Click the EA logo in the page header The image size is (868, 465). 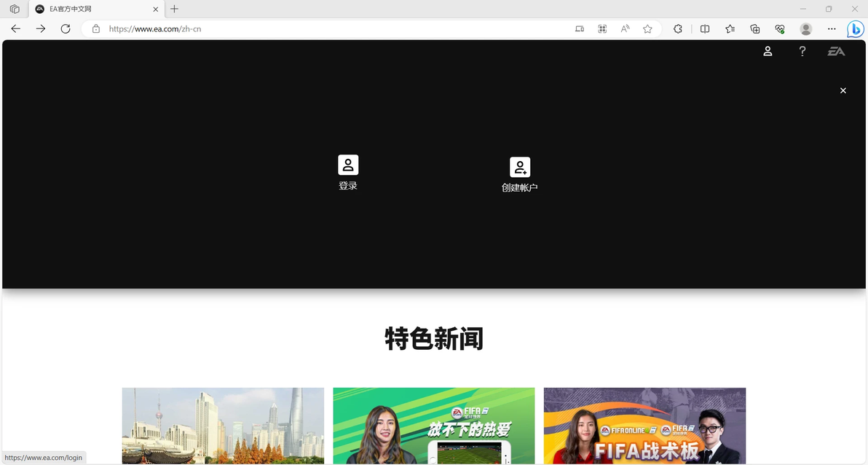[836, 51]
